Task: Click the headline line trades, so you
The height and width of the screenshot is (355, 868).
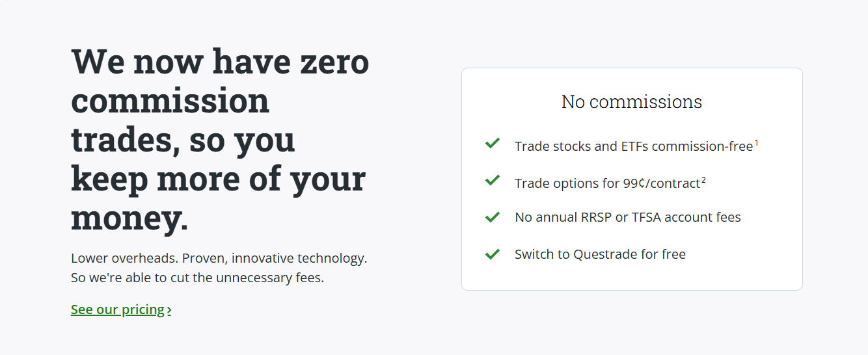Action: point(183,140)
